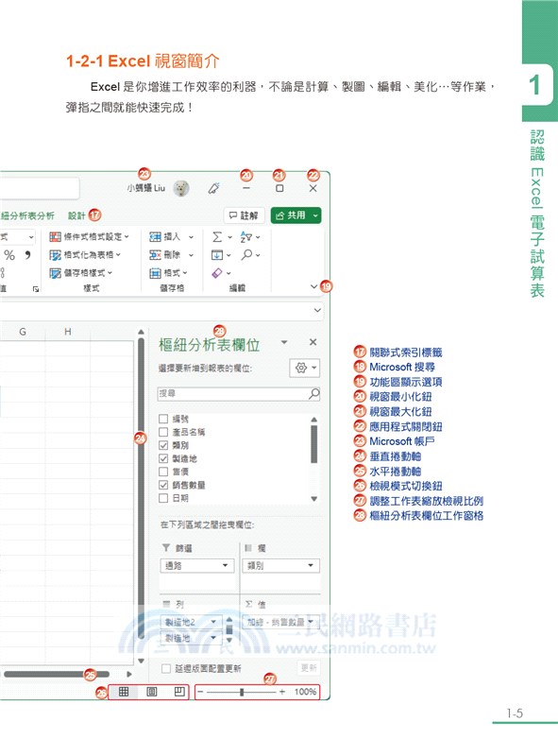
Task: Click the AutoSum sigma icon
Action: pos(217,237)
